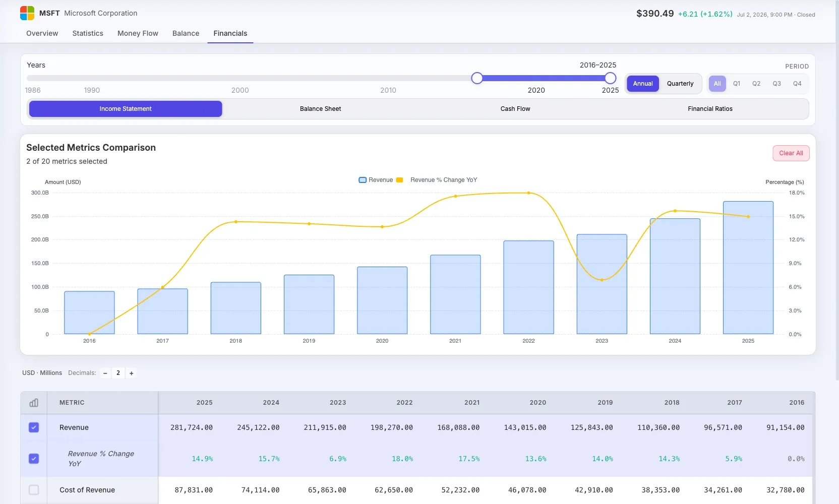Screen dimensions: 839x504
Task: Open the Financial Ratios tab
Action: coord(710,109)
